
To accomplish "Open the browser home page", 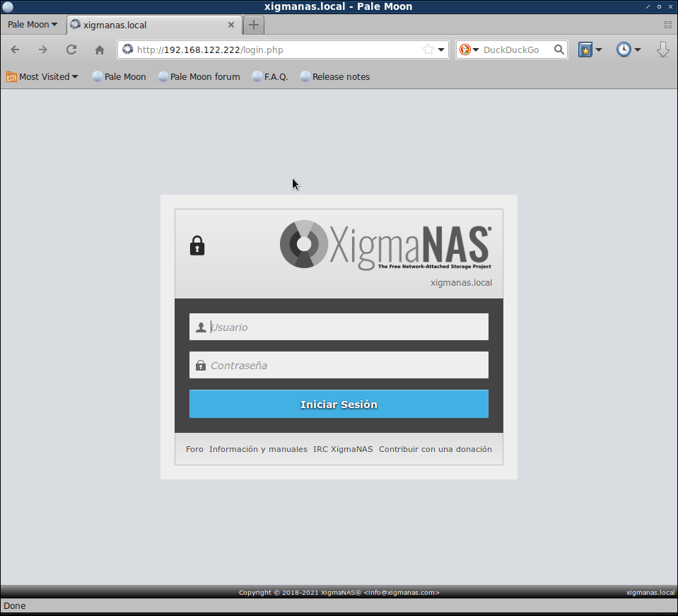I will tap(100, 50).
